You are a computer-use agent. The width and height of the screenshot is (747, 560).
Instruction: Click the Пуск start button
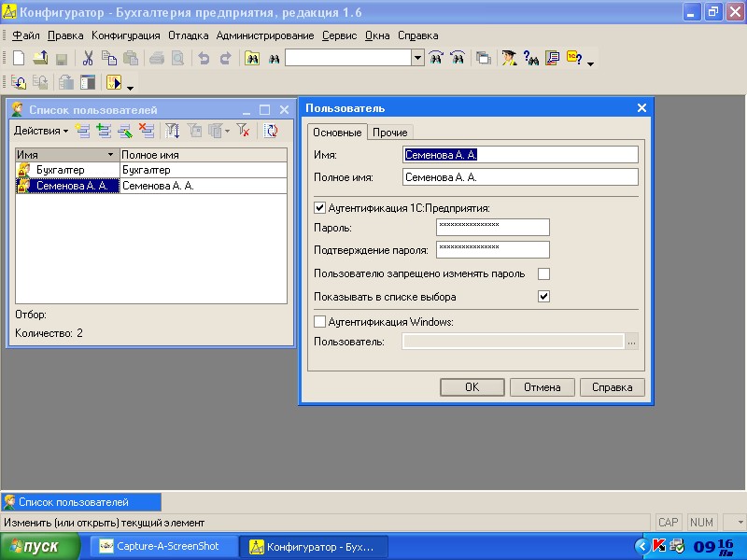coord(40,546)
